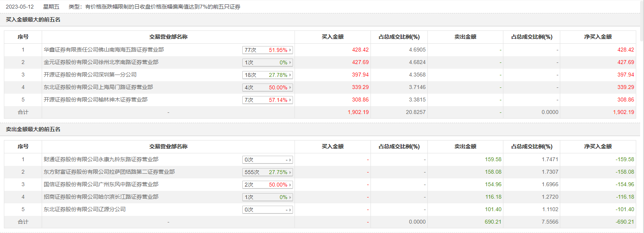Click 国信证券广州东风中路证券营业部 link
The image size is (644, 233).
pos(101,184)
